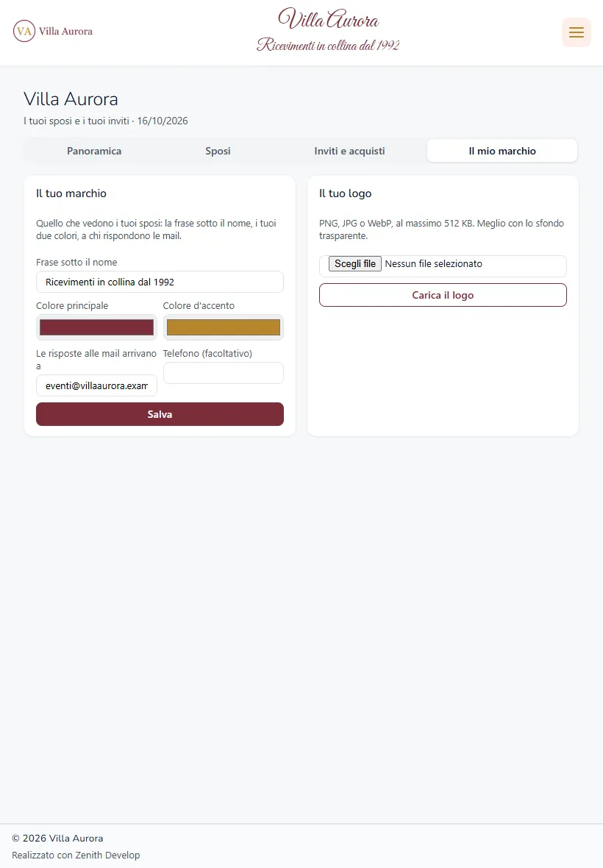Open the Colore d'accento gold swatch
The image size is (603, 868).
(x=224, y=327)
